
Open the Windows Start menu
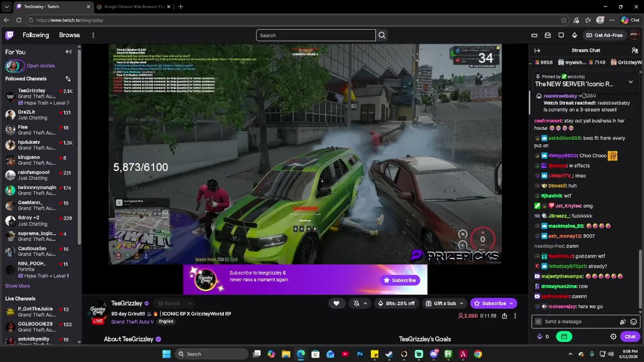click(x=166, y=354)
